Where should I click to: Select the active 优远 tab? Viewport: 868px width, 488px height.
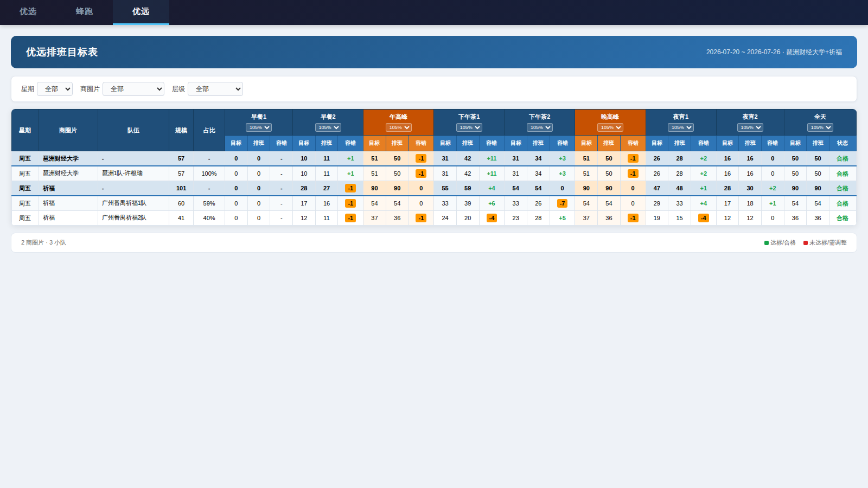pos(141,12)
